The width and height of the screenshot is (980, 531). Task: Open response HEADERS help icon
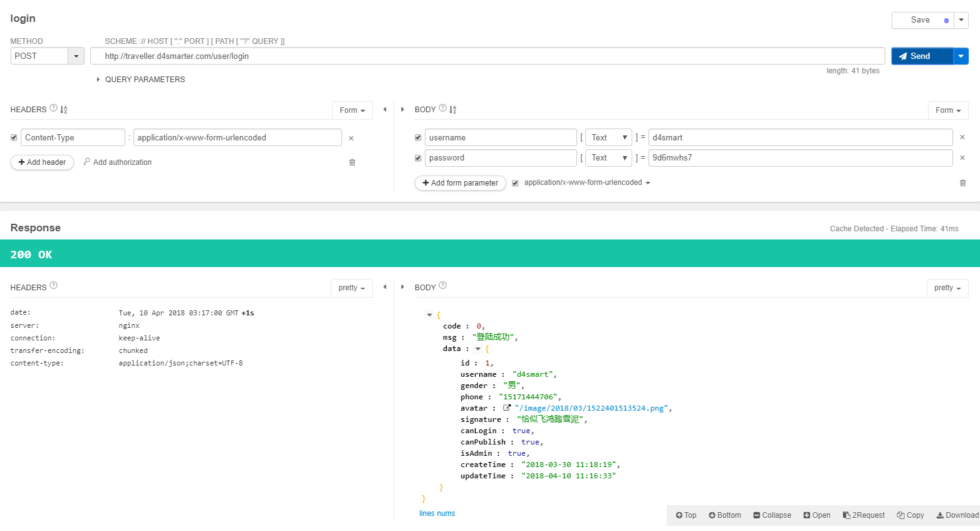(x=53, y=285)
